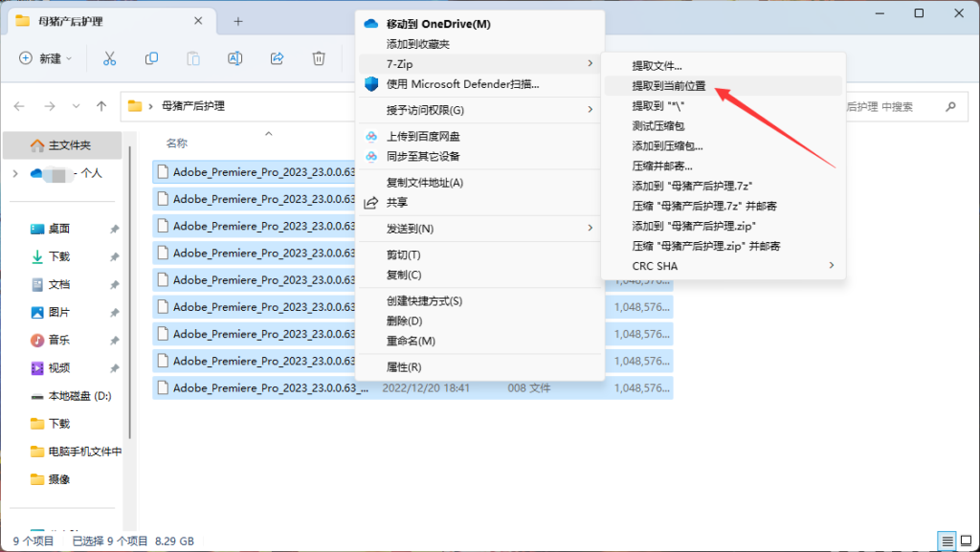This screenshot has width=980, height=552.
Task: Maximize the File Explorer window
Action: pos(919,13)
